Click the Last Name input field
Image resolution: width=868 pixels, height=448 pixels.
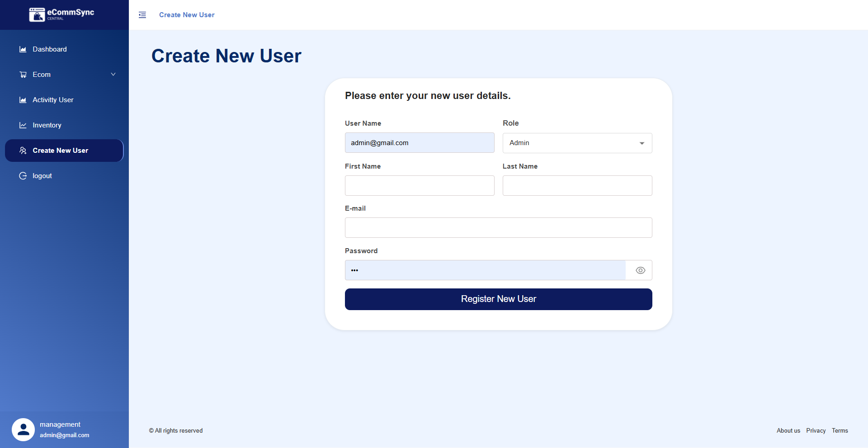tap(577, 185)
